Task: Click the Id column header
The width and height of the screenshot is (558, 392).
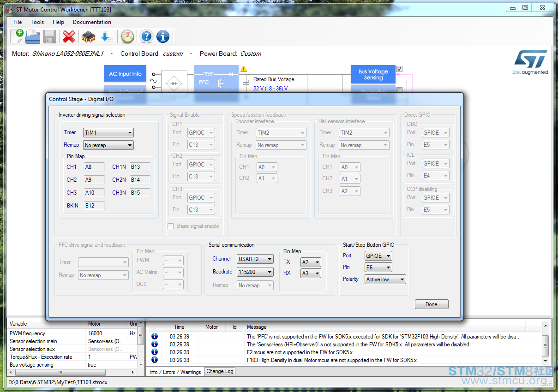Action: coord(235,327)
